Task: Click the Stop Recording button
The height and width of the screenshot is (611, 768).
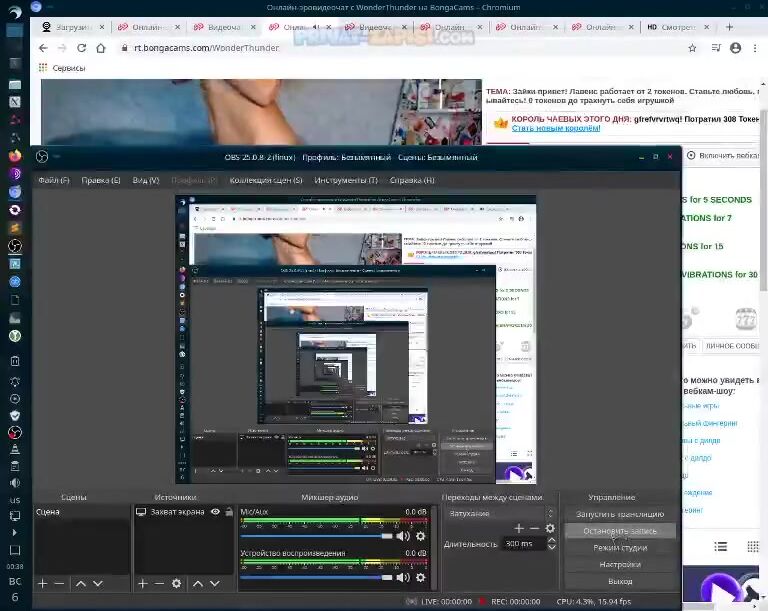Action: [619, 531]
